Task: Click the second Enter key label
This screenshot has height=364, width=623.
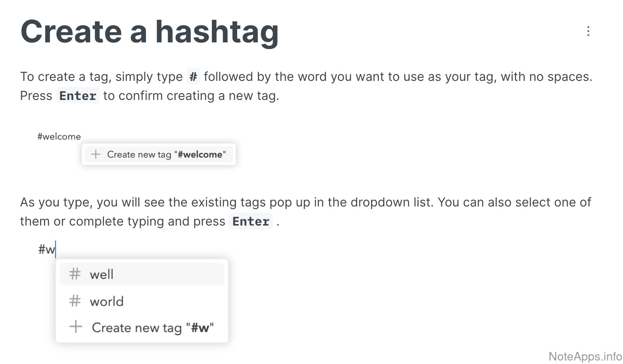Action: 251,221
